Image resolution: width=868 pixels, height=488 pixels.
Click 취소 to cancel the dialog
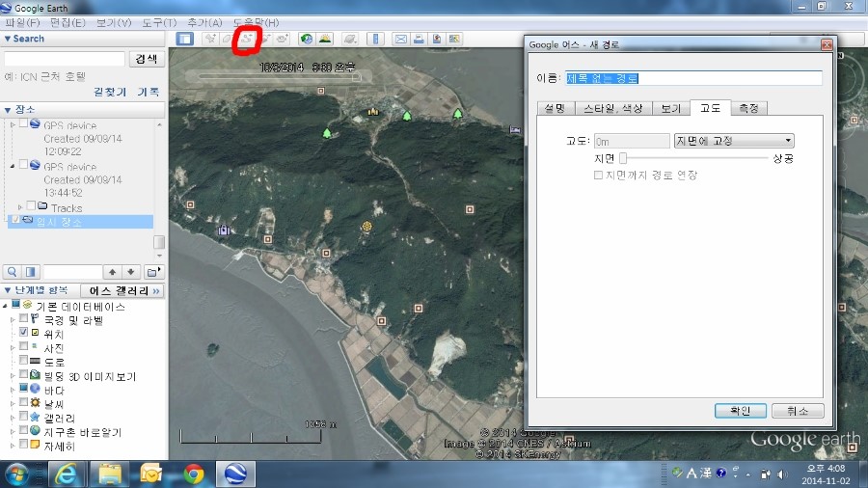pyautogui.click(x=798, y=411)
